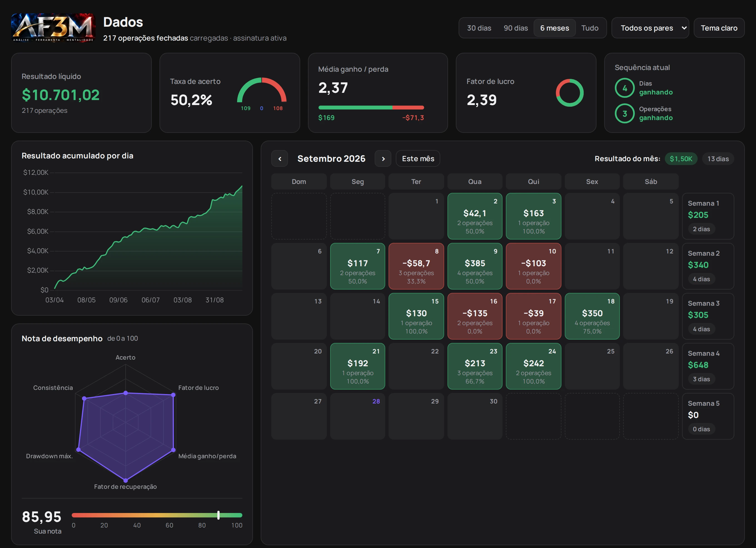Select the 90 dias period
Screen dimensions: 756x548
click(x=516, y=28)
